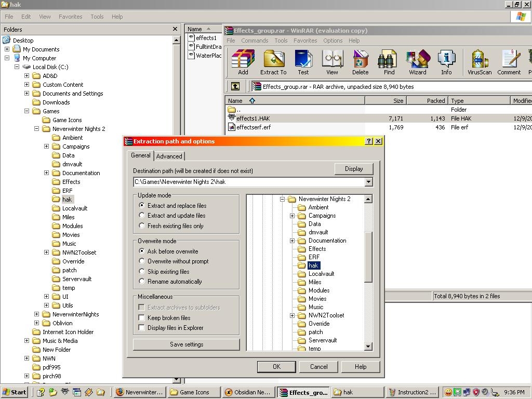Select Extract and update files option
The image size is (532, 399).
(142, 216)
